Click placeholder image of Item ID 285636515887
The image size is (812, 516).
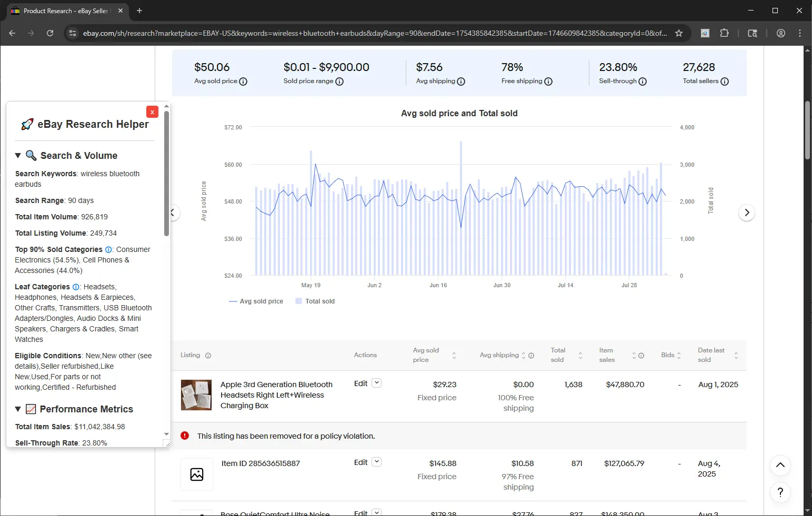click(x=197, y=474)
